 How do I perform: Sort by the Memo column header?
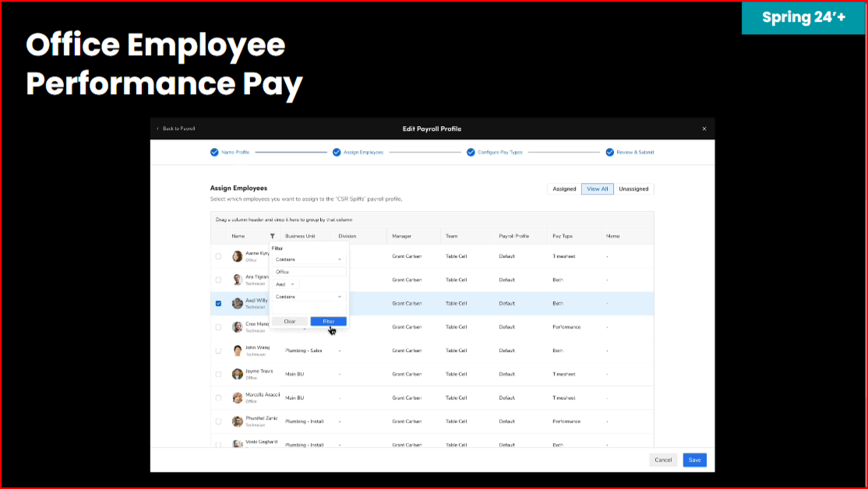coord(612,236)
